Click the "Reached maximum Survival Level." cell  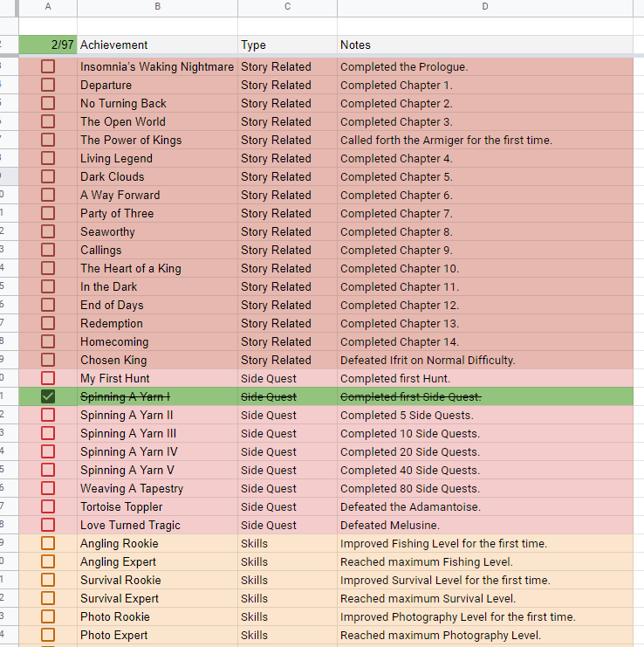click(x=484, y=598)
